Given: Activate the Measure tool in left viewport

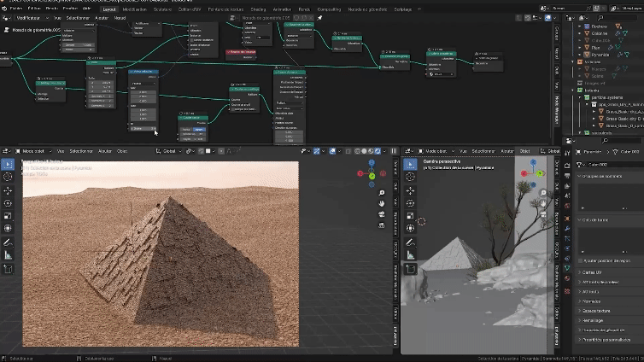Looking at the screenshot, I should [x=8, y=254].
